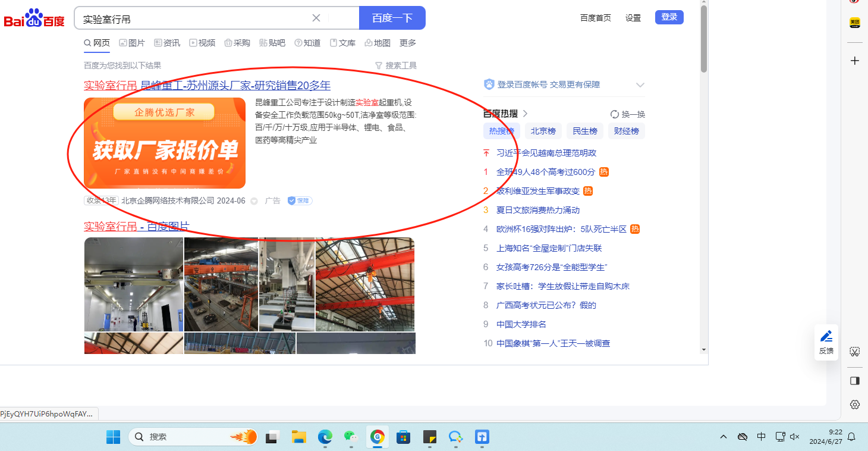
Task: Click the orange 获取厂家报价单 ad banner
Action: 165,143
